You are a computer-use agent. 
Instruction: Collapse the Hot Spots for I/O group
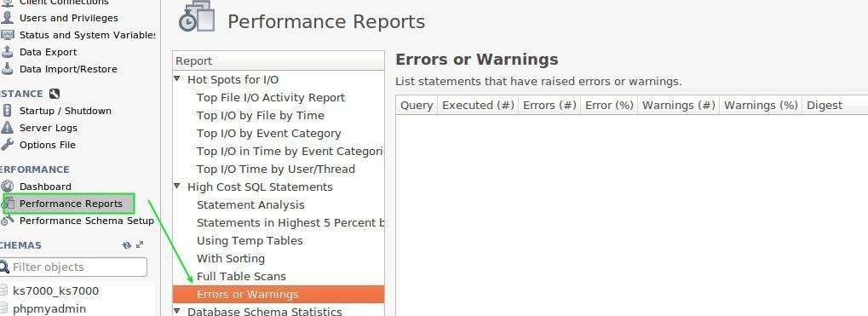(x=177, y=79)
